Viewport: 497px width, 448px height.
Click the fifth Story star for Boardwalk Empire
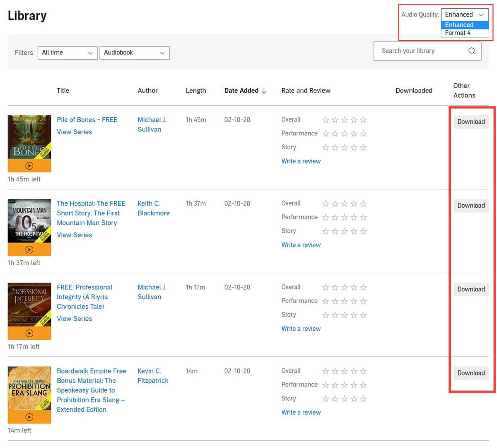pyautogui.click(x=363, y=398)
